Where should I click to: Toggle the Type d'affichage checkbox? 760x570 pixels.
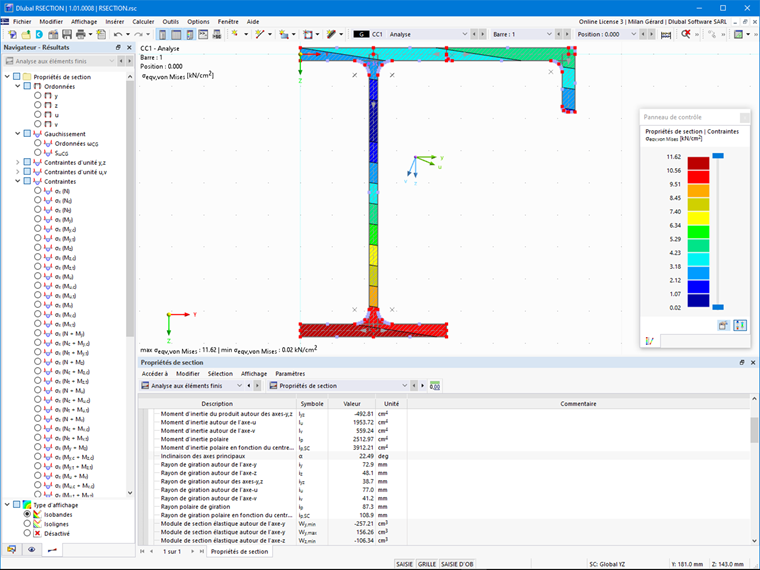point(17,505)
